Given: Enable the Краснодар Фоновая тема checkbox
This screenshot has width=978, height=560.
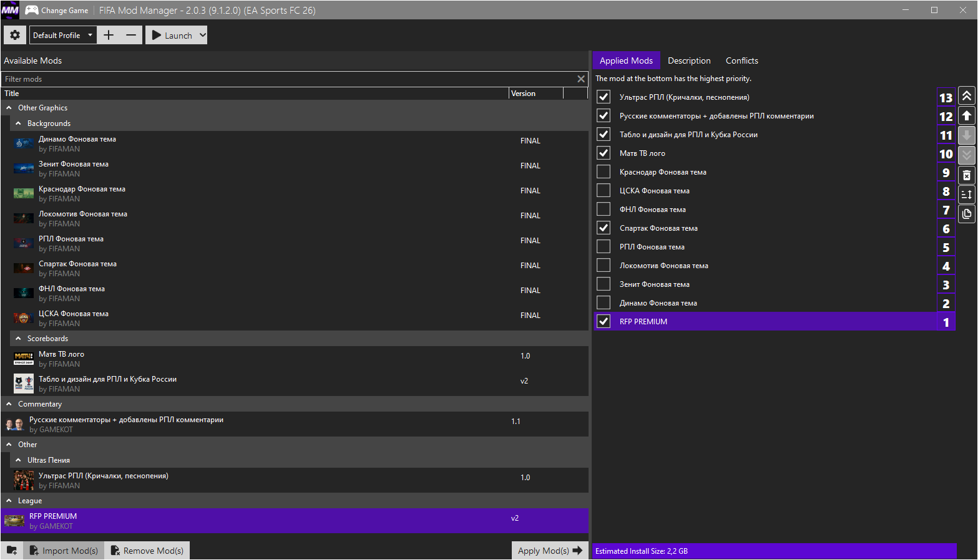Looking at the screenshot, I should [x=604, y=172].
